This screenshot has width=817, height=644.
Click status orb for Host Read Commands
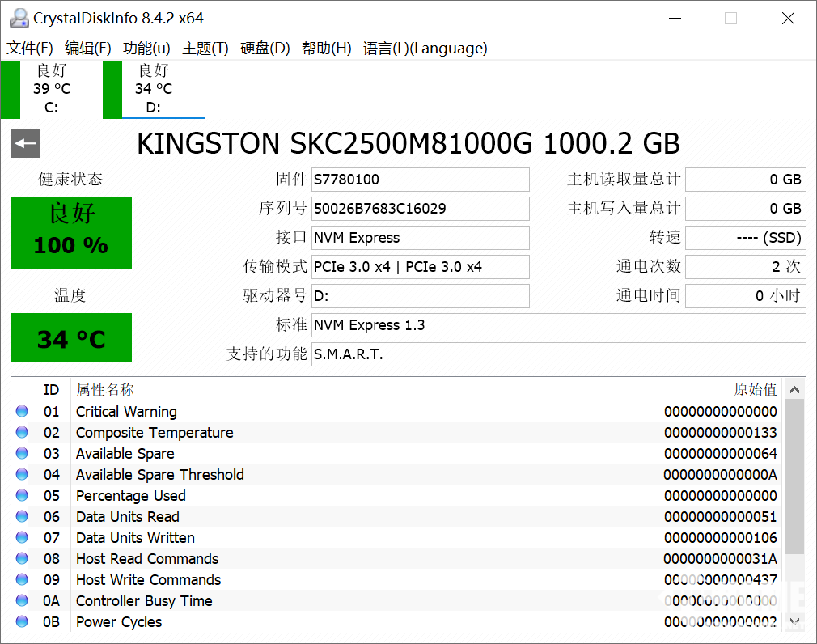coord(22,558)
